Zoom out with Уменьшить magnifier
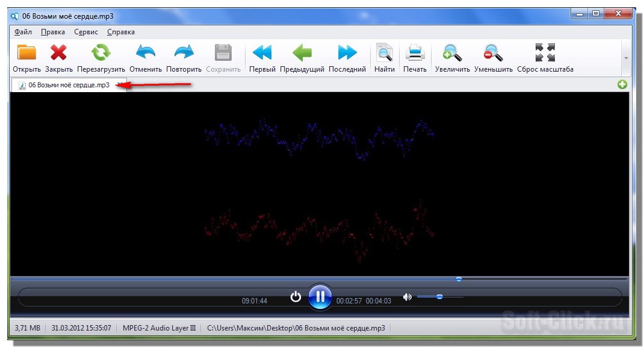The width and height of the screenshot is (644, 348). 493,54
